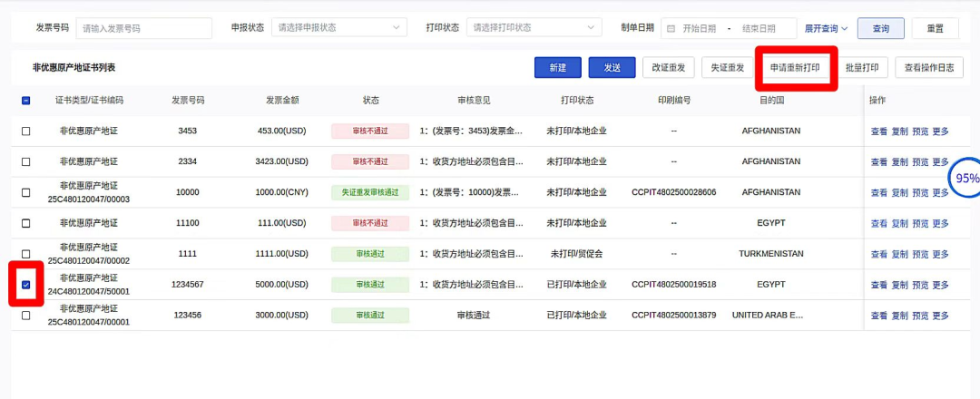The width and height of the screenshot is (980, 399).
Task: Open 更多 menu for invoice 3453 row
Action: click(x=940, y=131)
